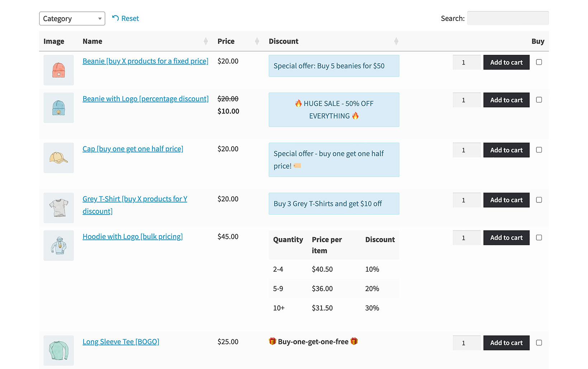Check the Buy checkbox for Hoodie with Logo
The image size is (588, 369).
539,238
